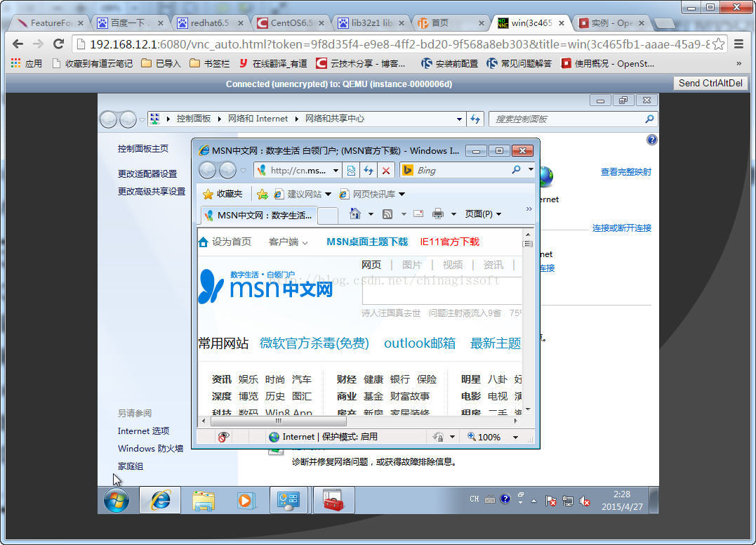Click MSN桌面主题下载 link

[367, 242]
